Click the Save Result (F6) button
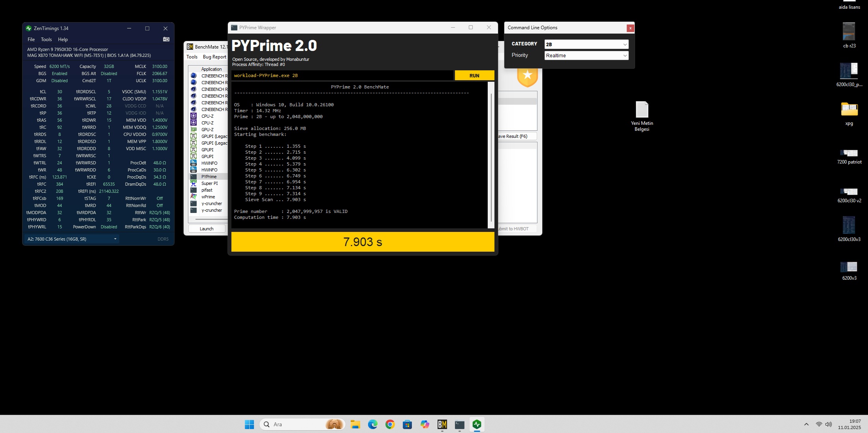 coord(517,136)
